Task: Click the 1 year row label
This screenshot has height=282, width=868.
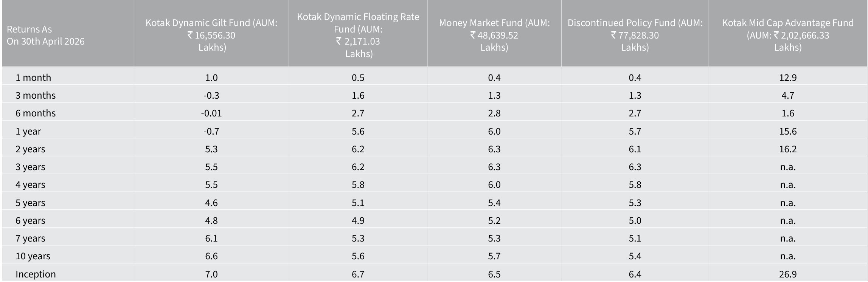Action: (28, 131)
